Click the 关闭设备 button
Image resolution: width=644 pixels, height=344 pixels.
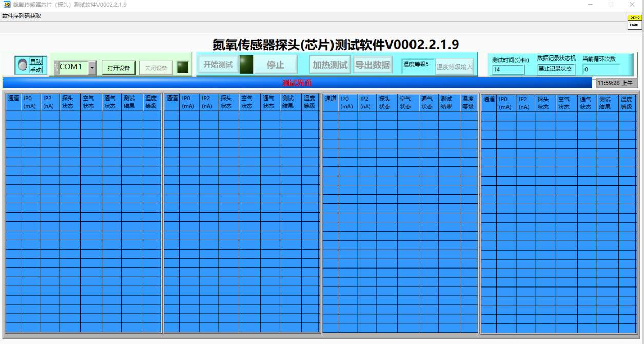156,68
